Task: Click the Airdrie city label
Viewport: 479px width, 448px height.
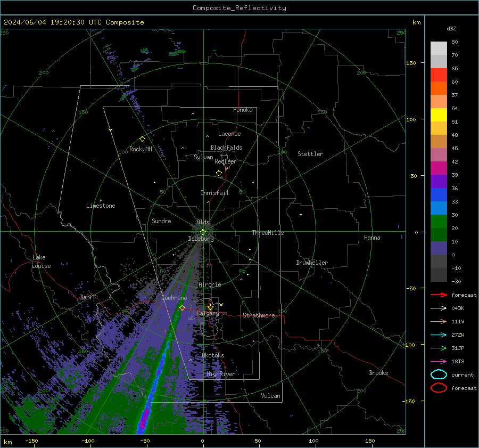Action: click(210, 284)
